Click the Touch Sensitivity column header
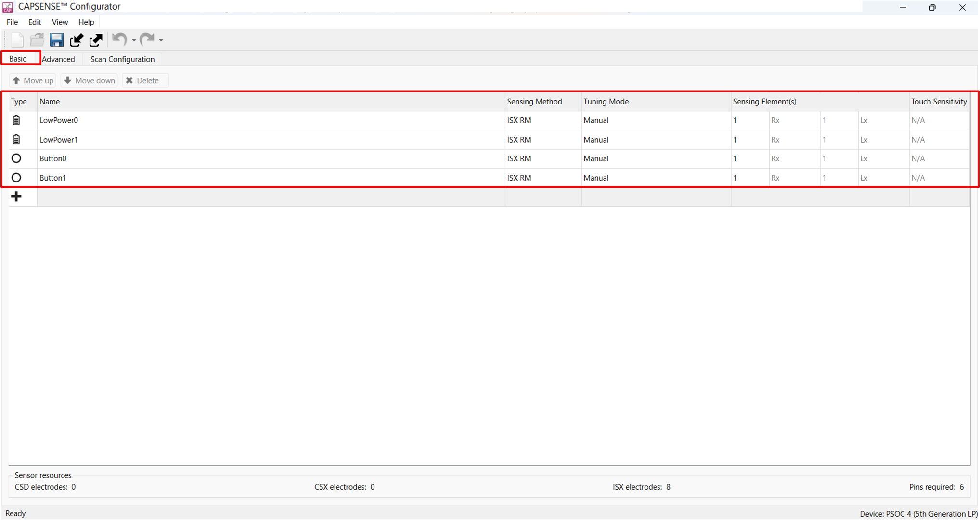980x520 pixels. [939, 102]
